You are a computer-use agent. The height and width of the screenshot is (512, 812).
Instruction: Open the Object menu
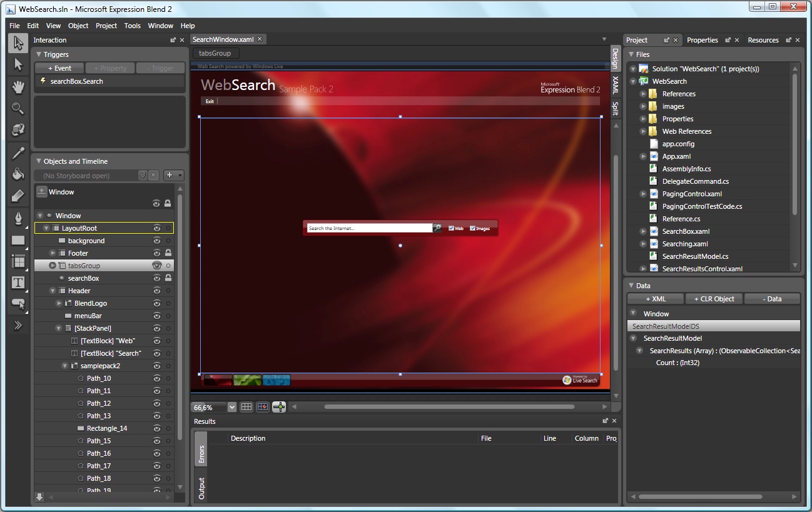(78, 26)
